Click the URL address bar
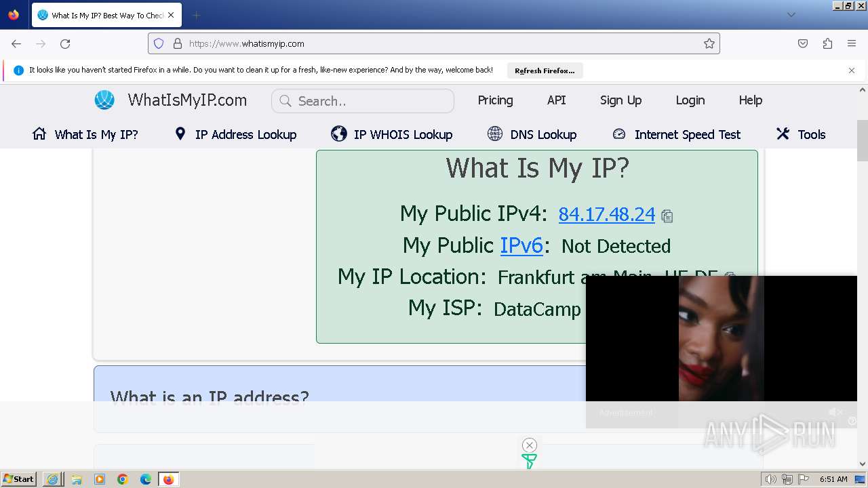The height and width of the screenshot is (488, 868). (434, 43)
